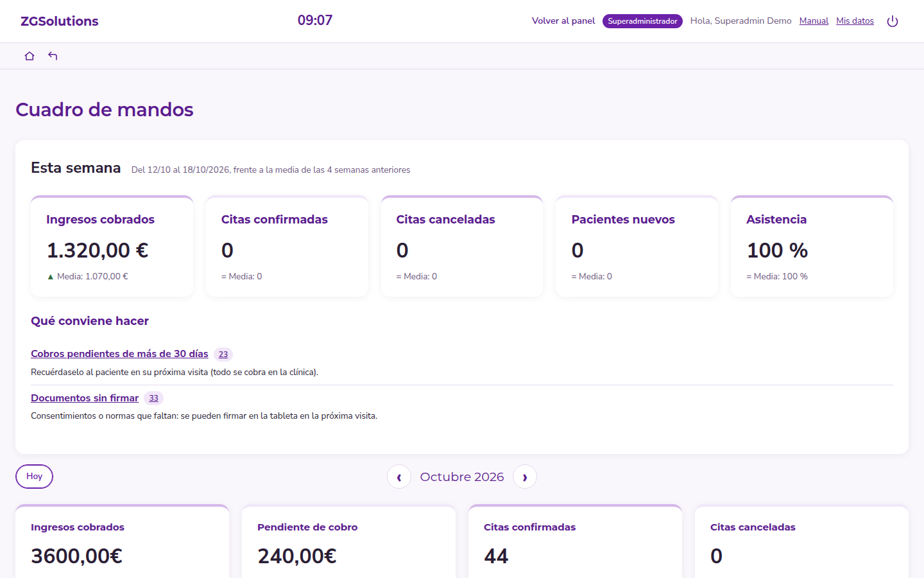Click the weekly Ingresos cobrados 1.320,00 € value
The width and height of the screenshot is (924, 578).
(x=98, y=250)
